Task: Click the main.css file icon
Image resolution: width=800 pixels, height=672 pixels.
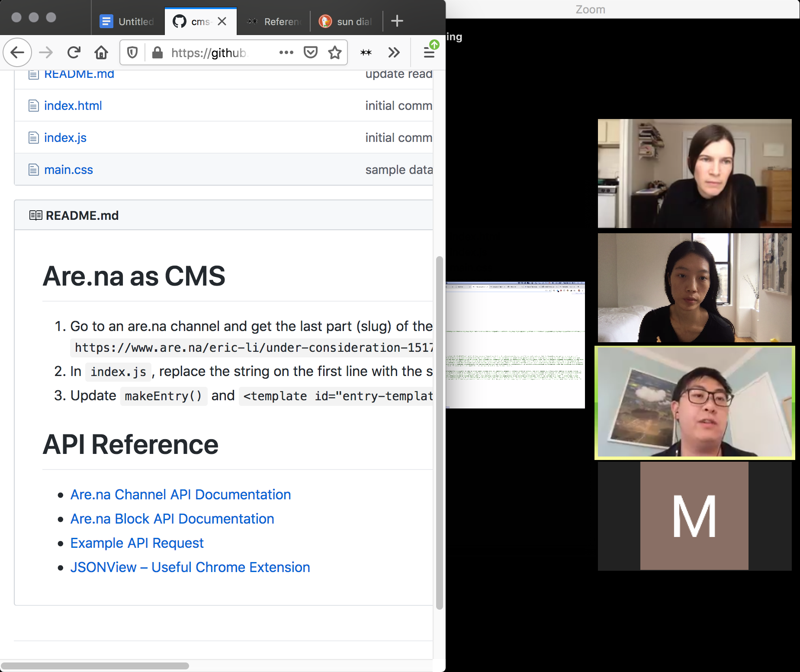Action: point(33,170)
